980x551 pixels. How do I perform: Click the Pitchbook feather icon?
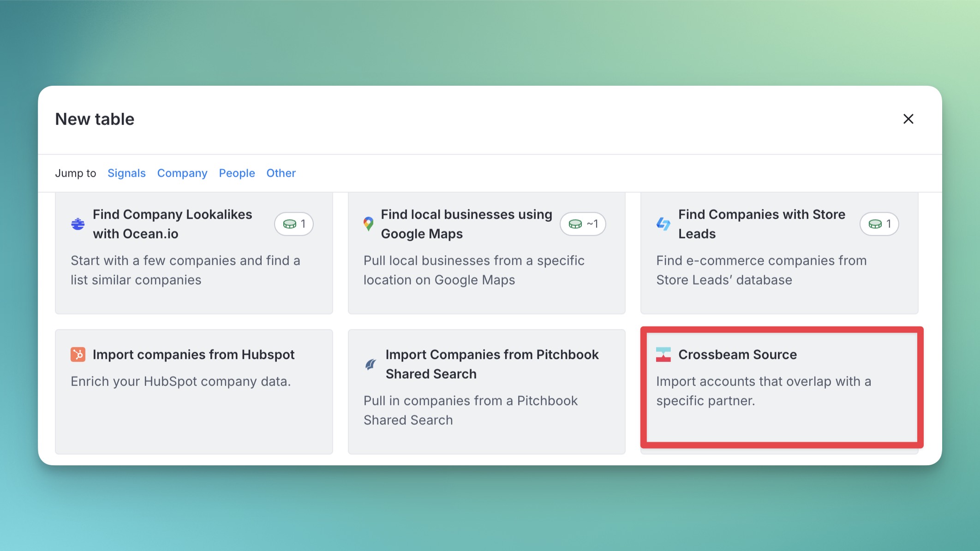[x=370, y=364]
